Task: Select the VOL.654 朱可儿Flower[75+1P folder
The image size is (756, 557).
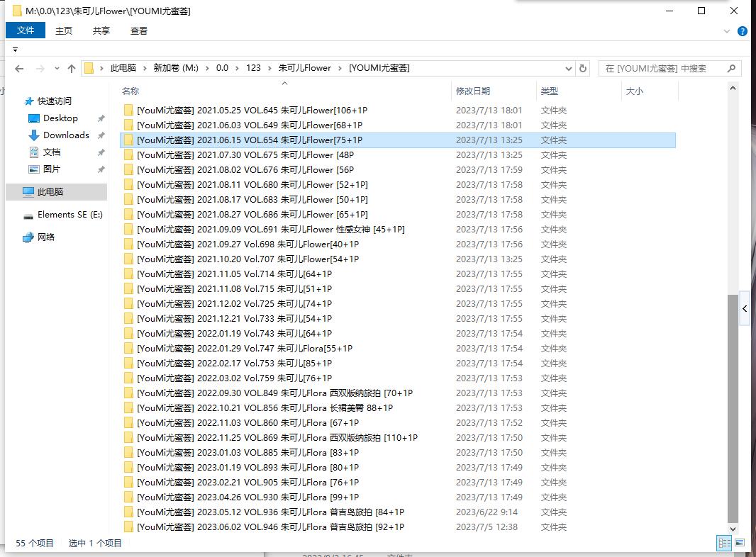Action: pos(397,140)
